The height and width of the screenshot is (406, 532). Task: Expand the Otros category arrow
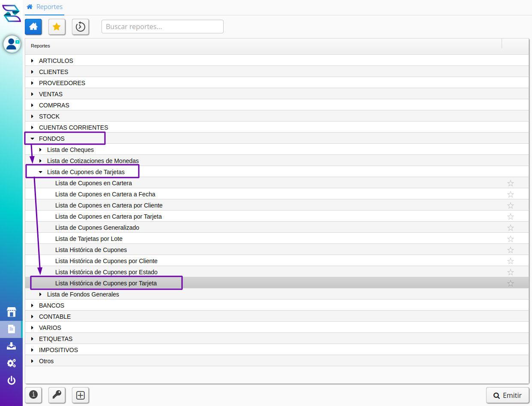tap(32, 361)
